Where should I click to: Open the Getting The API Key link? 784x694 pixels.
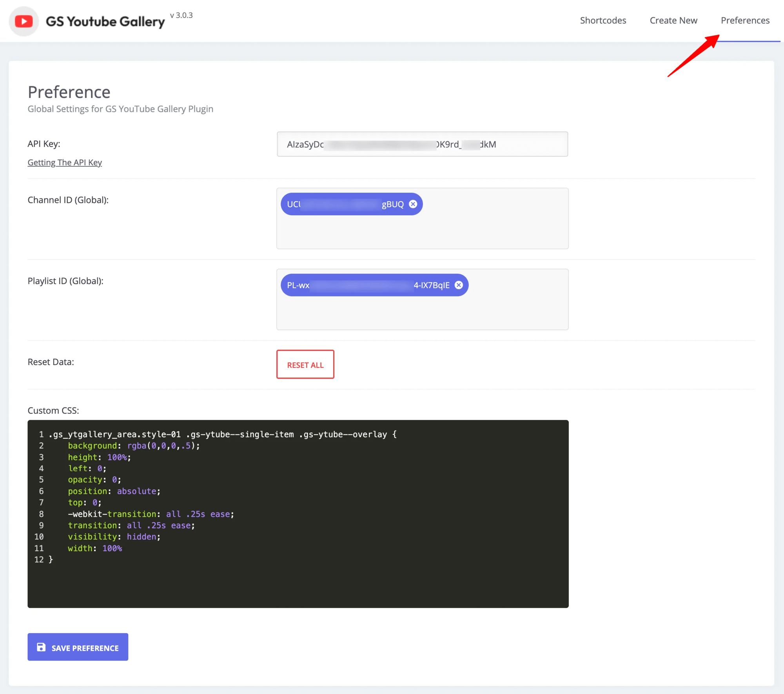pyautogui.click(x=65, y=162)
